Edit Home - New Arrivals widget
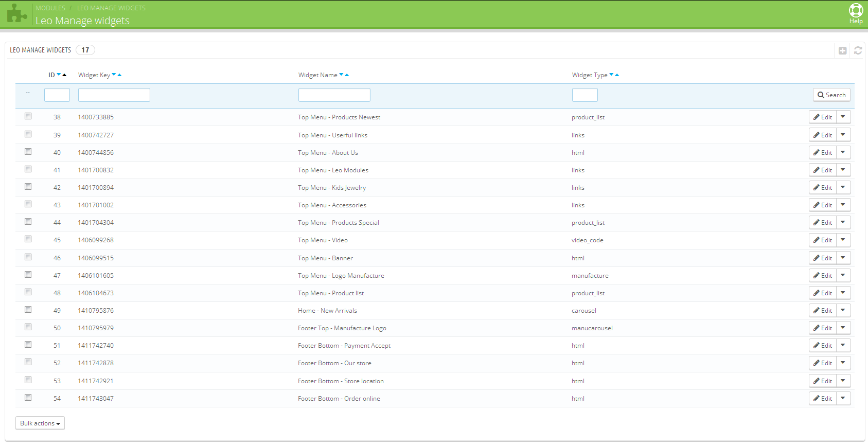 (x=823, y=310)
